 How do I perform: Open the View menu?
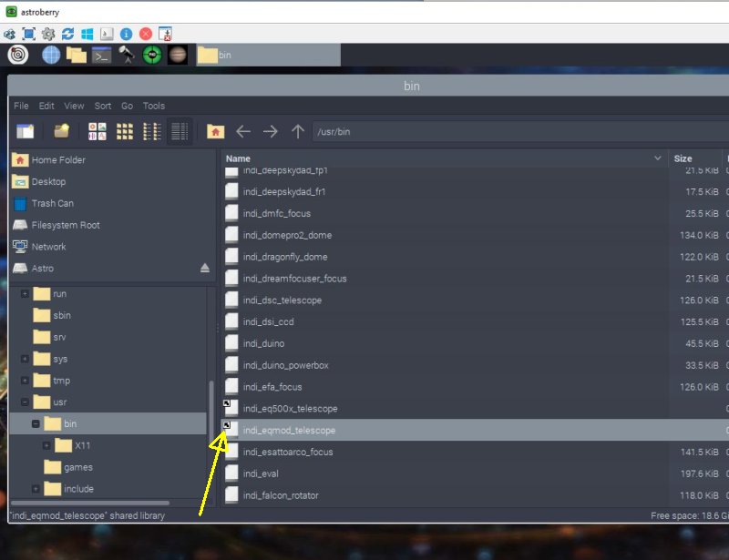(74, 106)
